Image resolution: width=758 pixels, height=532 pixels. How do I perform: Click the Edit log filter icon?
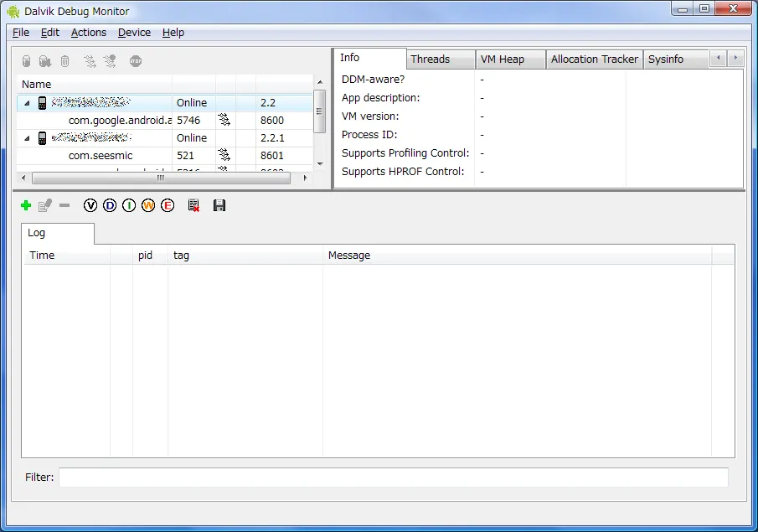tap(45, 205)
